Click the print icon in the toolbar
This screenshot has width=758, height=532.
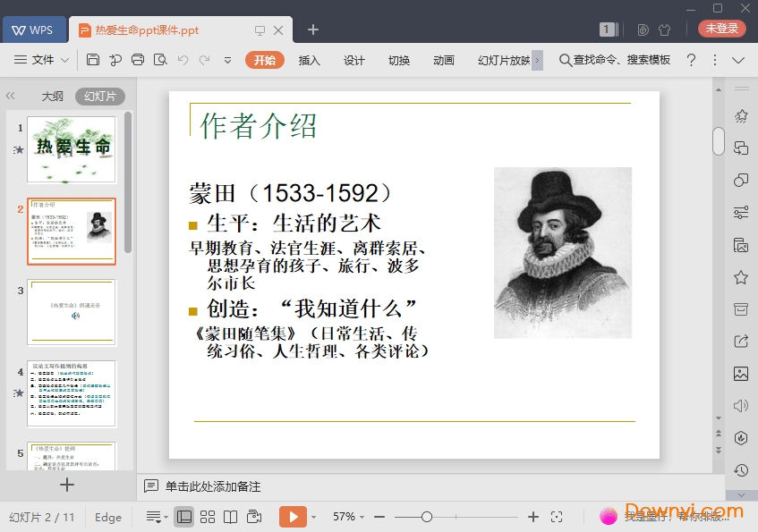(138, 60)
